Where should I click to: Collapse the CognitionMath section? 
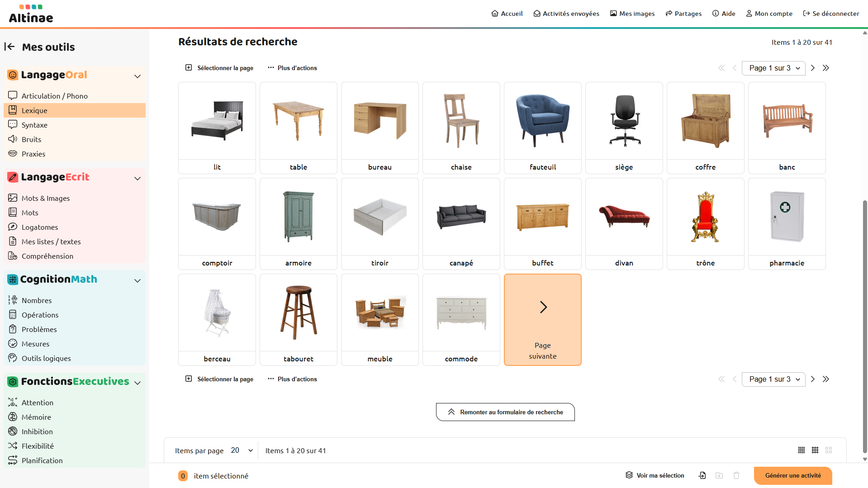pyautogui.click(x=138, y=280)
